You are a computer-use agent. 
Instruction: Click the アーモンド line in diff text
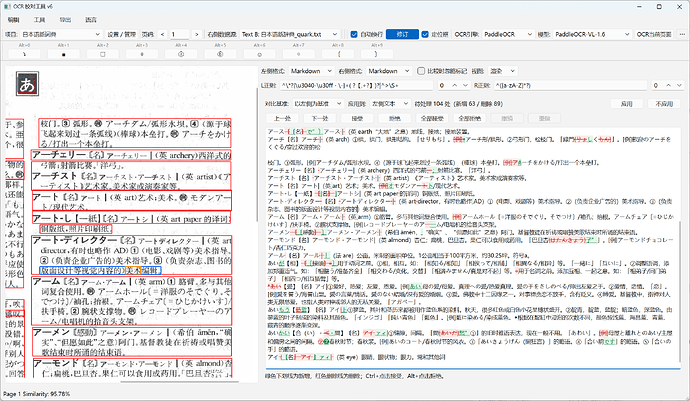point(470,243)
